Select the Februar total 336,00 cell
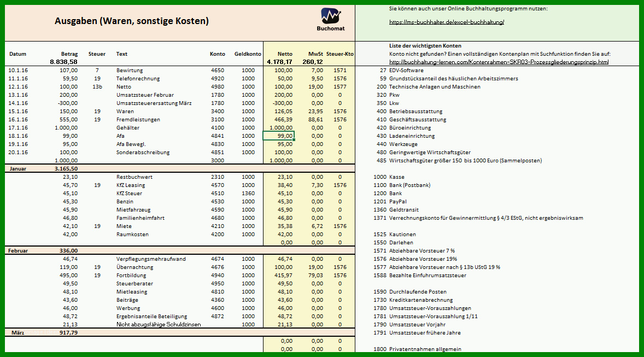This screenshot has width=644, height=357. [68, 250]
